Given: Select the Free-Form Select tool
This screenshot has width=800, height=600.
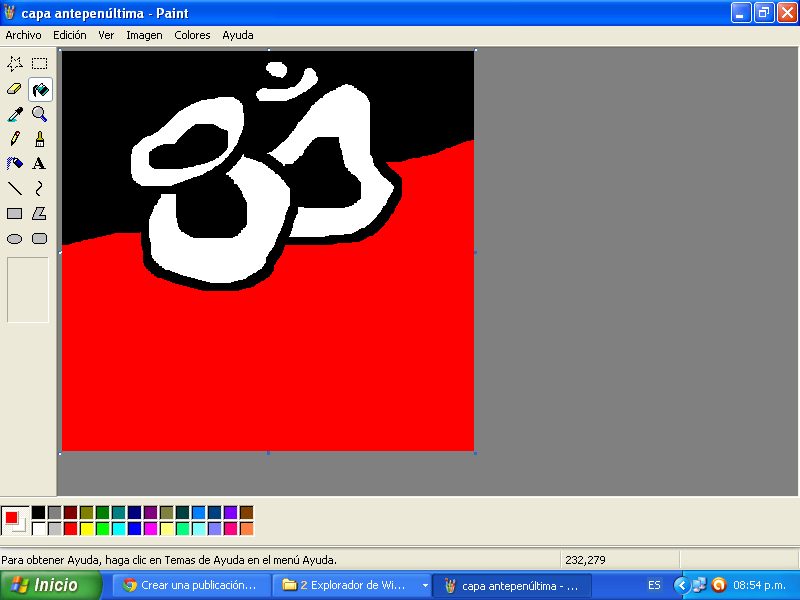Looking at the screenshot, I should click(15, 63).
